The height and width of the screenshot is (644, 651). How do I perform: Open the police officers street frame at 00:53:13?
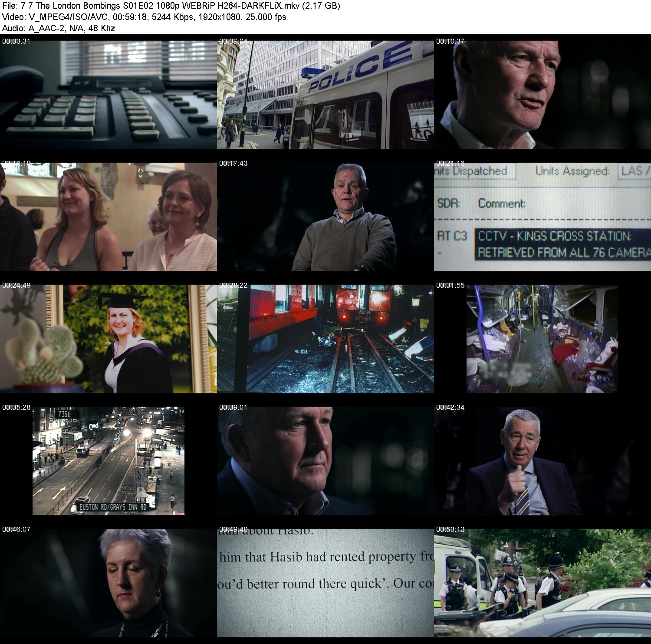click(x=542, y=583)
